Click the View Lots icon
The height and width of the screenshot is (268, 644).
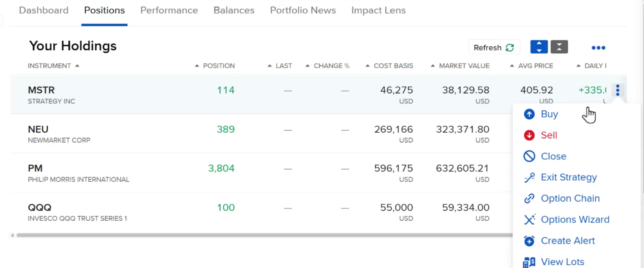(x=529, y=262)
